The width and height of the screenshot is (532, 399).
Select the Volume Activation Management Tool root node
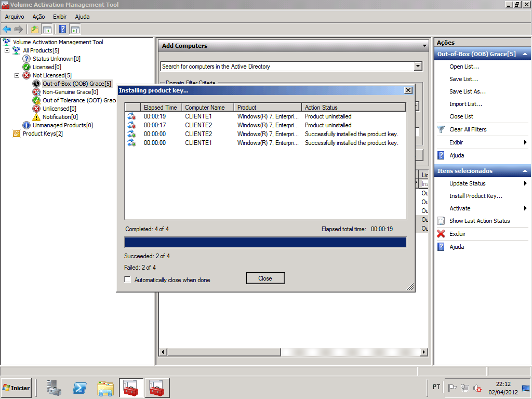pos(58,42)
